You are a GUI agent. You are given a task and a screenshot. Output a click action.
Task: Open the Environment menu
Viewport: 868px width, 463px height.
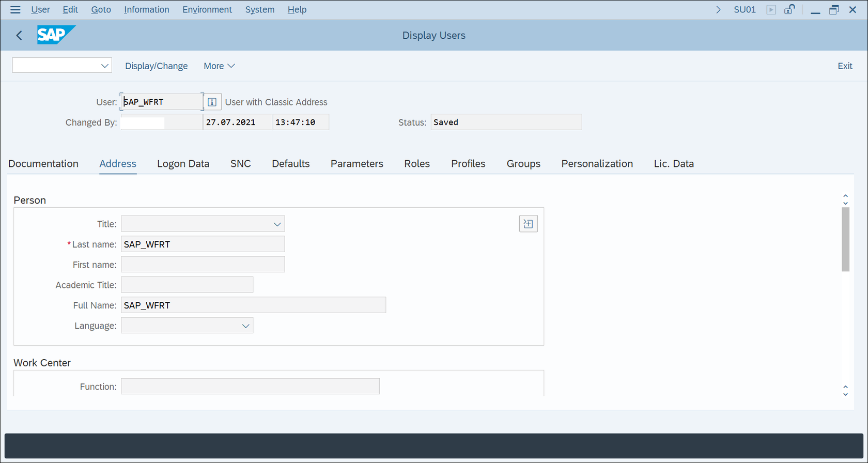[207, 10]
